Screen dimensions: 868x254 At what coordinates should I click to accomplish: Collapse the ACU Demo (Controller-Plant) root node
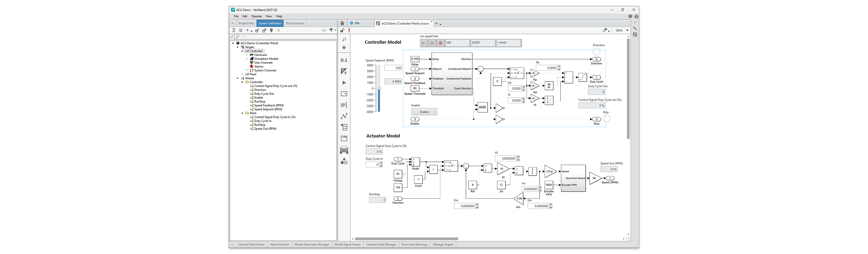click(233, 43)
